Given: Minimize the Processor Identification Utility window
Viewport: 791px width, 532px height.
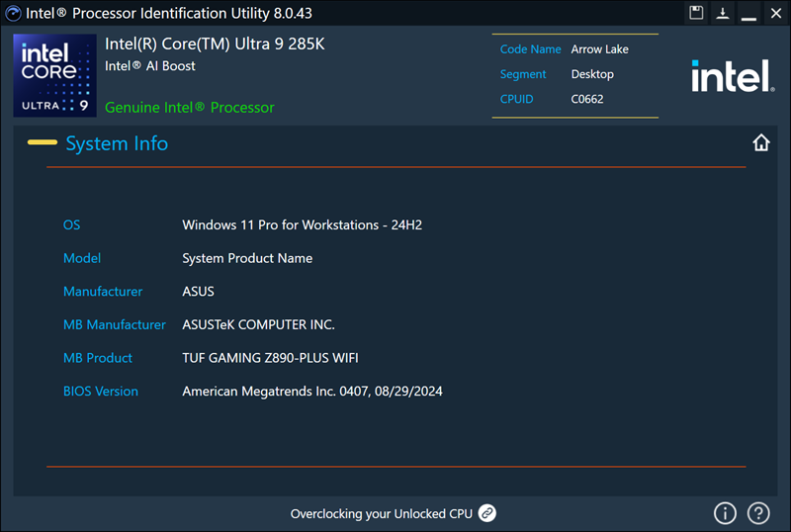Looking at the screenshot, I should (x=748, y=19).
